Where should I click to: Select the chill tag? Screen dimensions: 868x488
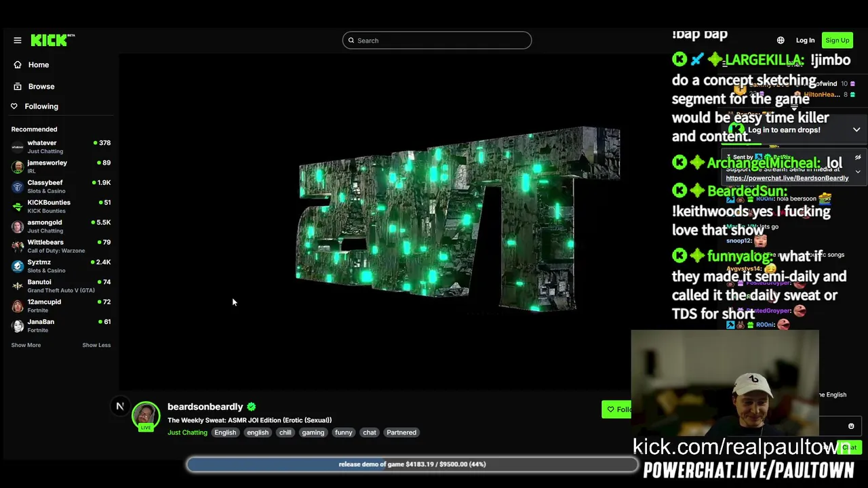(x=285, y=432)
